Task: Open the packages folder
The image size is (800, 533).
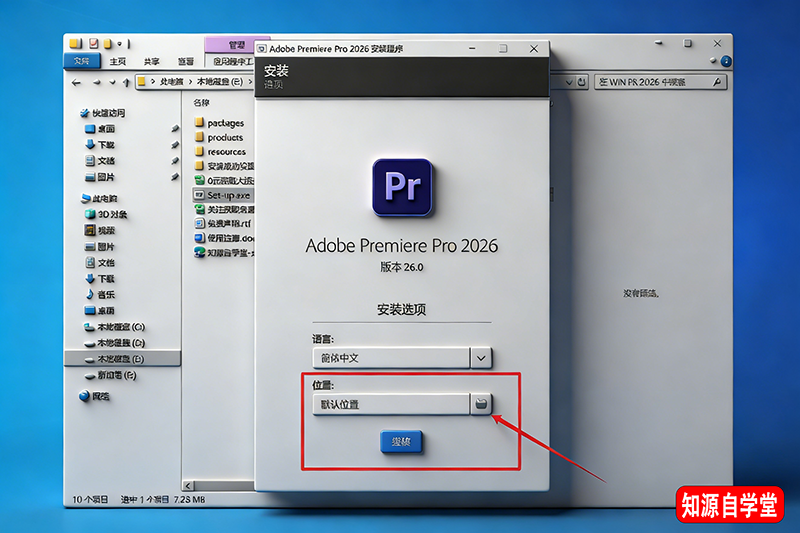Action: 225,123
